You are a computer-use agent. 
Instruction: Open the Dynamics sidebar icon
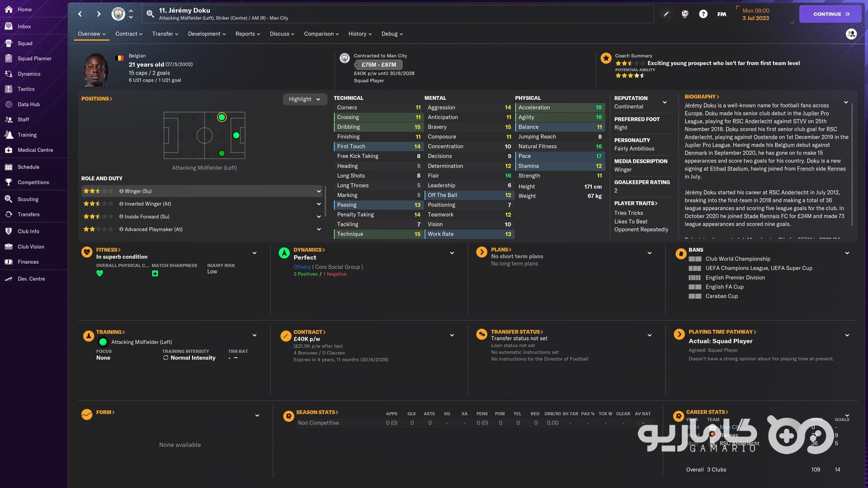[9, 74]
